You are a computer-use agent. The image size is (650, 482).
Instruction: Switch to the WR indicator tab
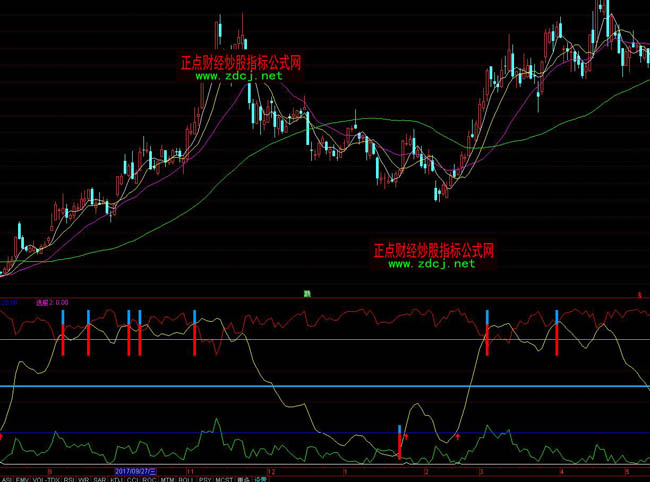click(84, 478)
